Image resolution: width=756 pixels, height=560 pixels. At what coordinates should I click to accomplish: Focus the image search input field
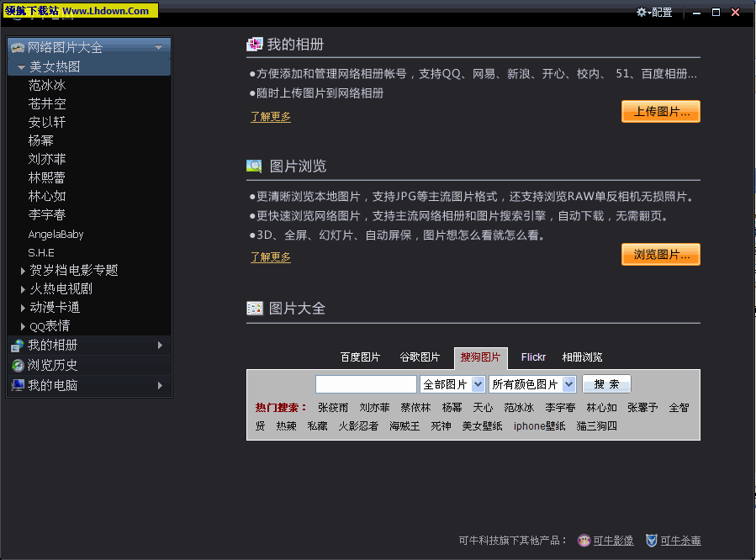point(366,384)
